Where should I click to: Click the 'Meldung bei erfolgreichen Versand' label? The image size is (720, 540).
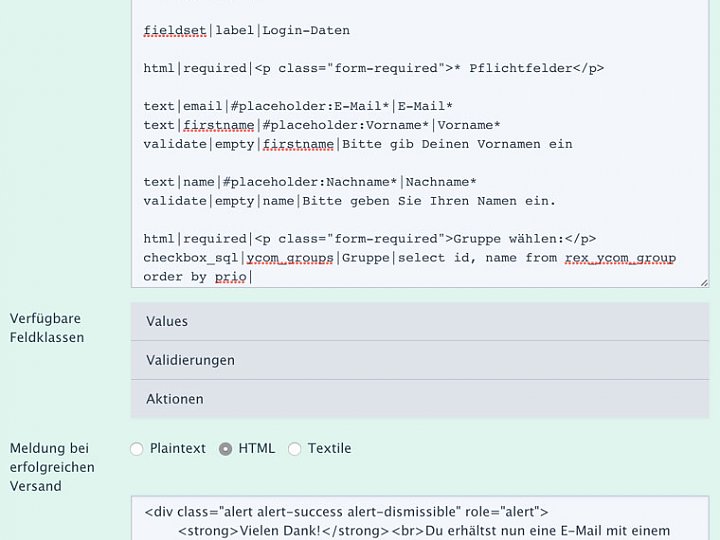(52, 467)
